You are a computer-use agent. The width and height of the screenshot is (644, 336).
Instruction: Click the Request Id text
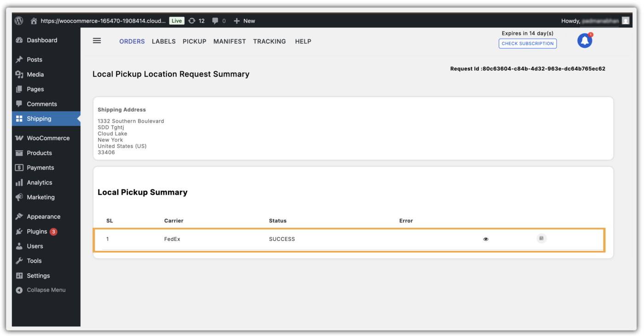tap(528, 68)
